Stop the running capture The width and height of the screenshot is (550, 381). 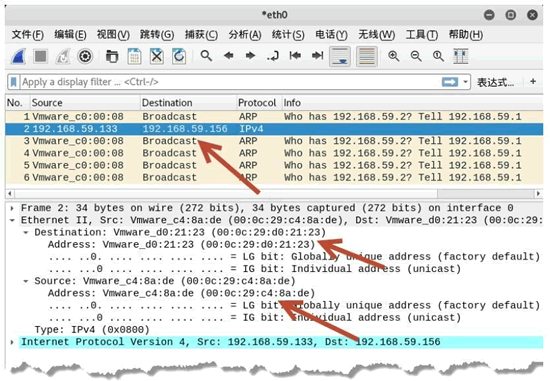(40, 56)
